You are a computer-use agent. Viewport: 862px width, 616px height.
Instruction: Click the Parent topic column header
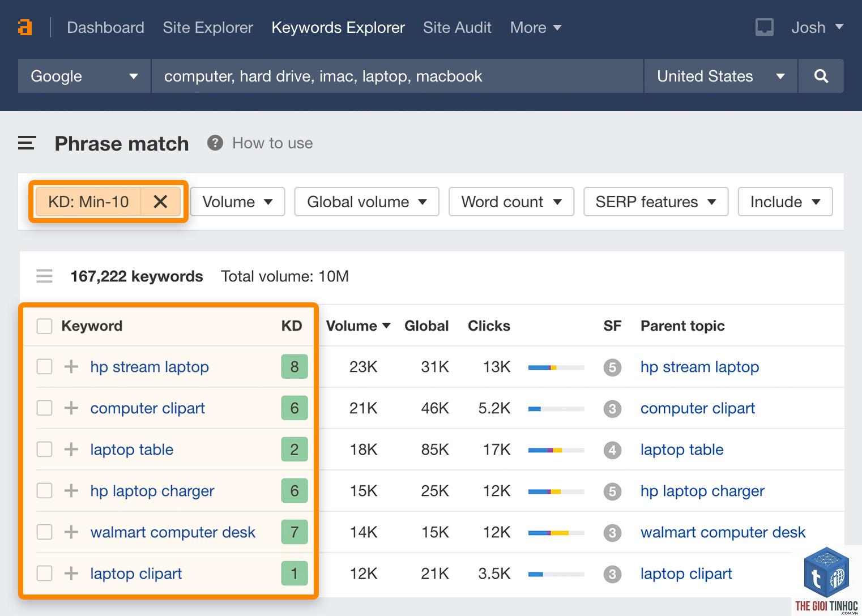click(682, 326)
